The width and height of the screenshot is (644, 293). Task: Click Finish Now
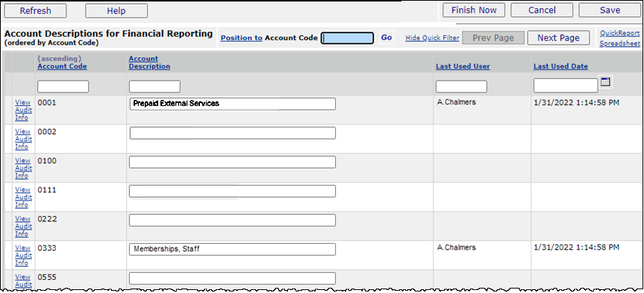coord(474,10)
